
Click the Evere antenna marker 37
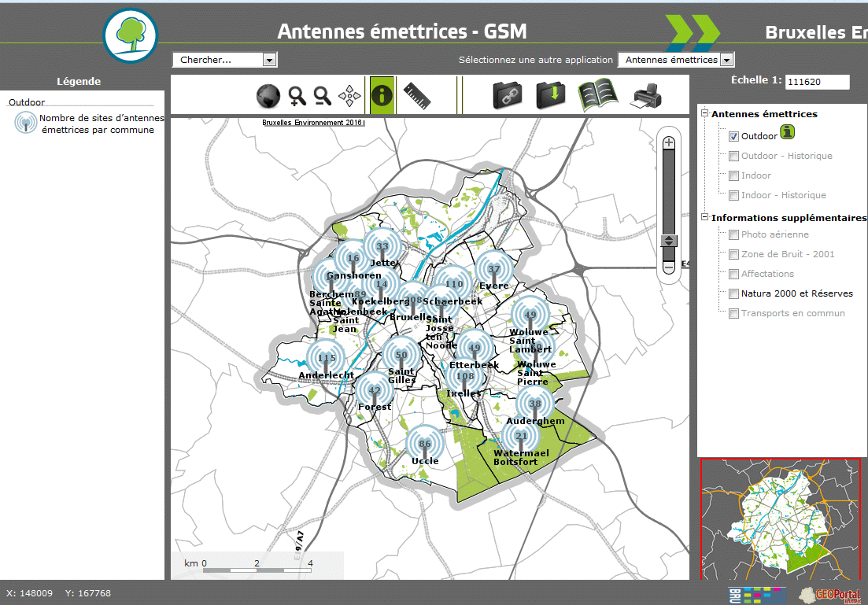click(493, 269)
